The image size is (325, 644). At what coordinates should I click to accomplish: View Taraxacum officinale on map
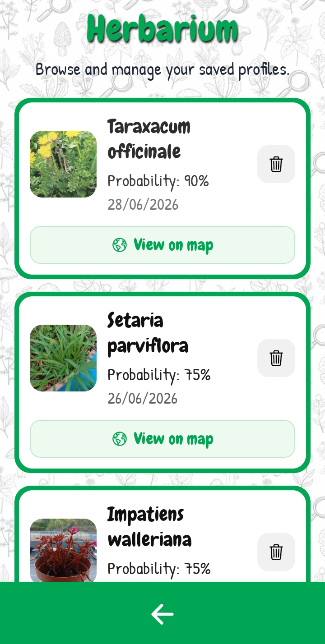(162, 245)
